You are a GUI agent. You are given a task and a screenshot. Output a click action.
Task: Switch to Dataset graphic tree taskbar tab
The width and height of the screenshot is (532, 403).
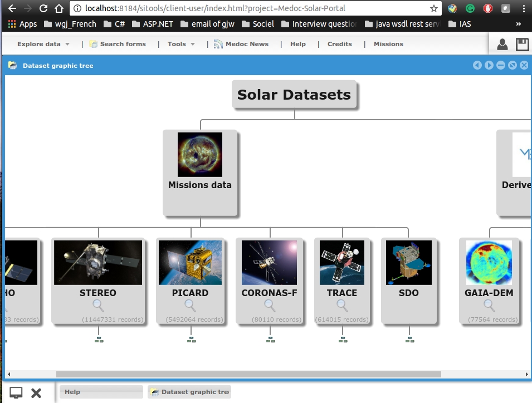(189, 392)
